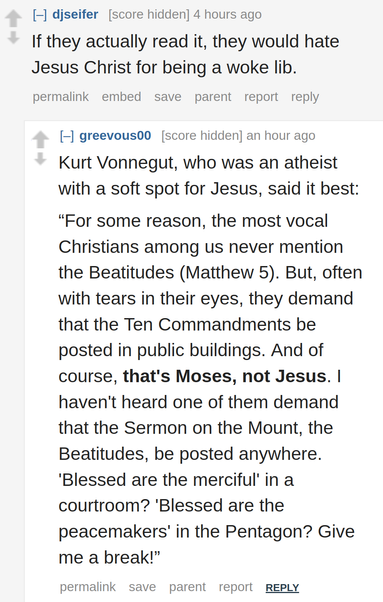Report greevous00's comment
Viewport: 383px width, 602px height.
tap(236, 587)
